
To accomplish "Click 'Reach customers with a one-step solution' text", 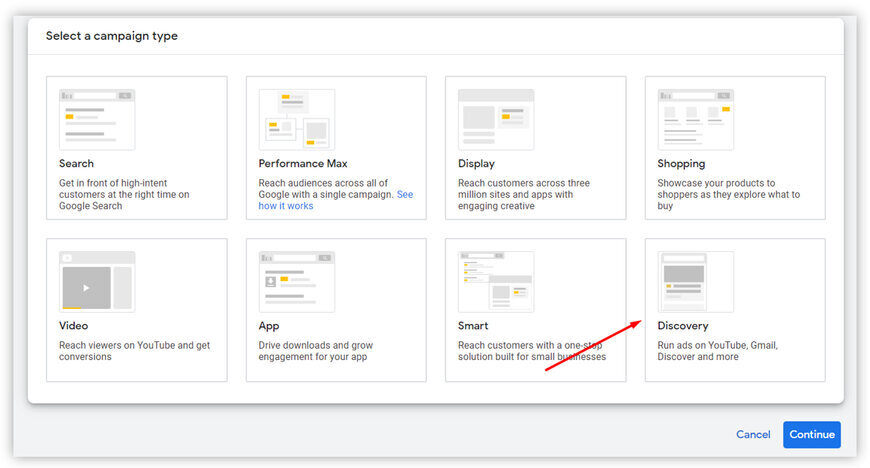I will tap(532, 351).
